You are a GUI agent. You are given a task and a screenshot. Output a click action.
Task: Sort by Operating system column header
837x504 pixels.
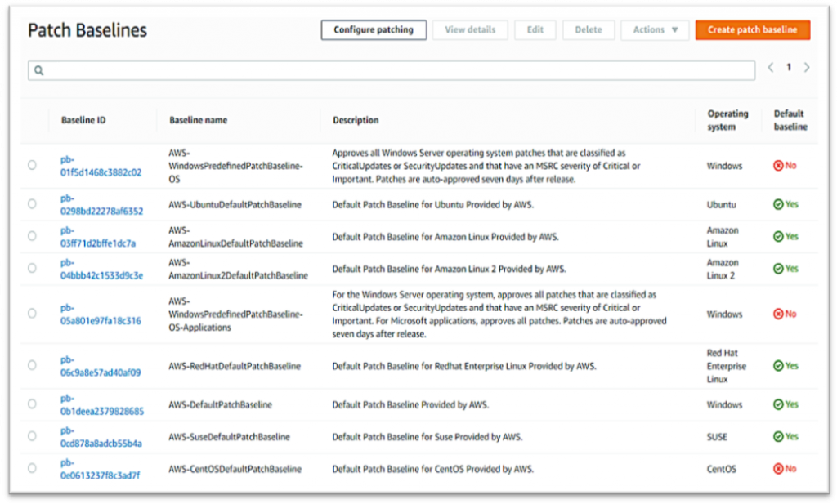click(x=727, y=120)
